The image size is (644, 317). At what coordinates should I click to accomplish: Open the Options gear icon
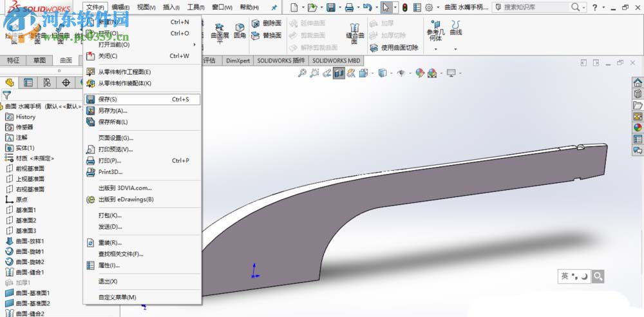[x=429, y=7]
